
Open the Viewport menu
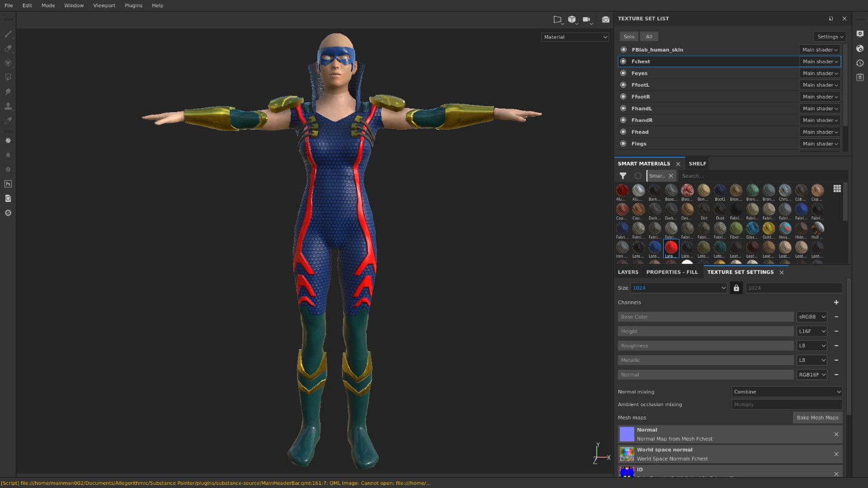104,5
